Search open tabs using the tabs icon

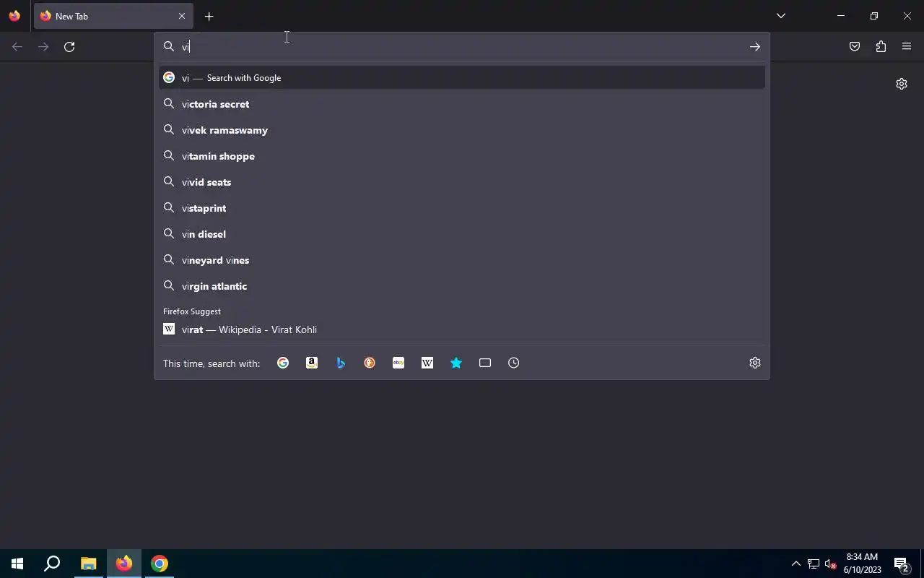(485, 363)
